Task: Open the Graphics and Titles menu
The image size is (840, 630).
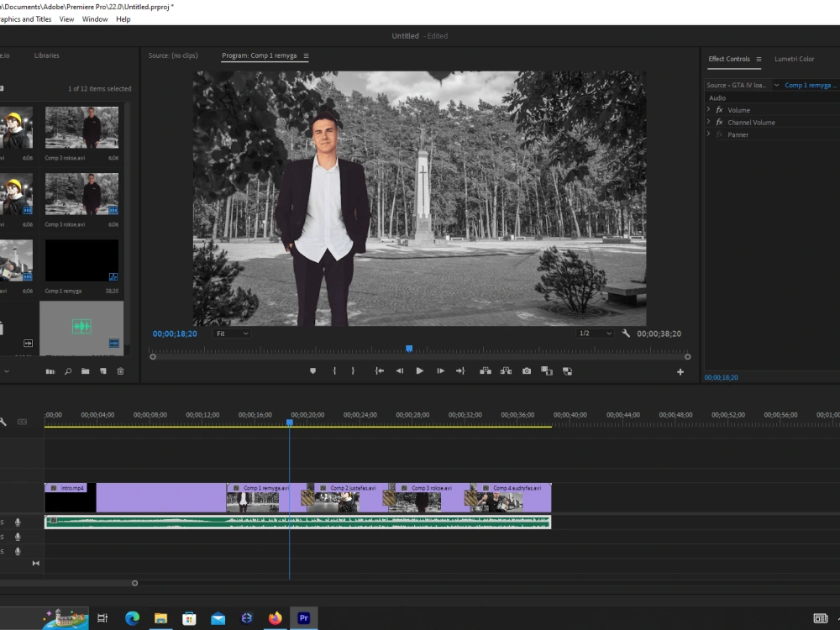Action: click(x=25, y=18)
